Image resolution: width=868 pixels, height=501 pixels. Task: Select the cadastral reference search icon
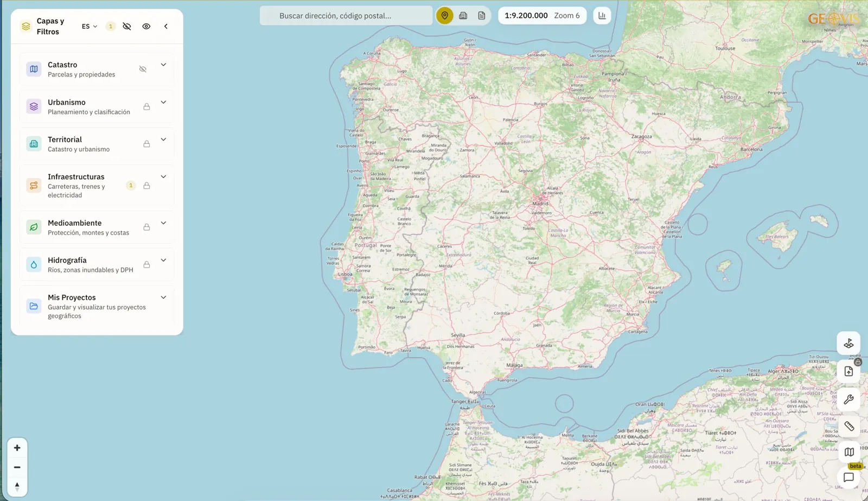pyautogui.click(x=463, y=16)
